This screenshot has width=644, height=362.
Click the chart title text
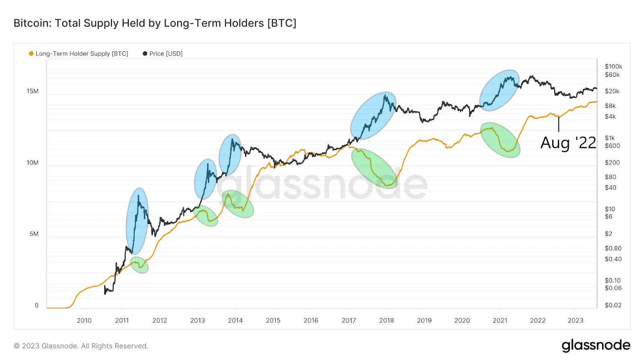point(155,23)
